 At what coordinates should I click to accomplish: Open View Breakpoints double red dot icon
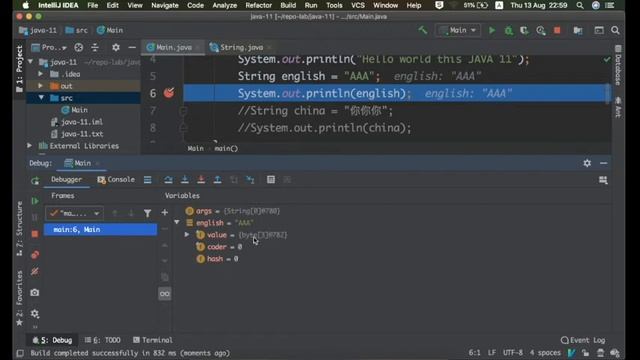click(35, 255)
